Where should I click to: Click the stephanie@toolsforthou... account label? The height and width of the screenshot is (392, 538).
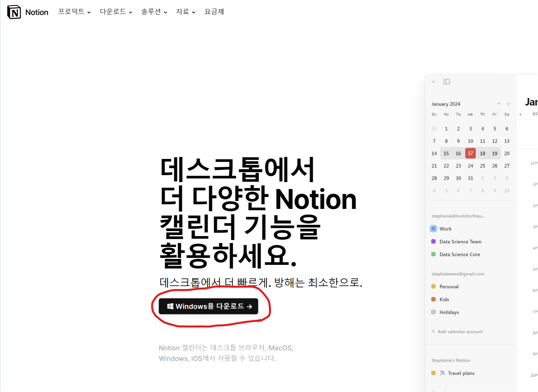point(458,216)
